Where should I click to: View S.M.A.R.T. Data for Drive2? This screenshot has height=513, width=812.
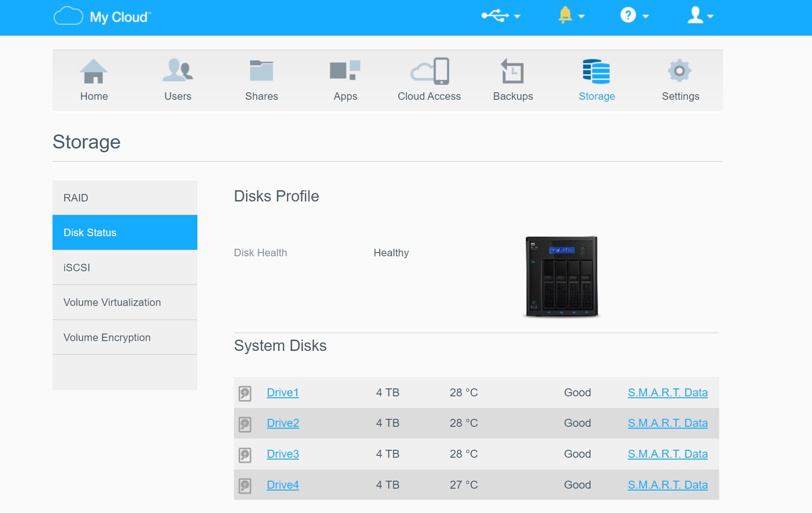pyautogui.click(x=668, y=423)
